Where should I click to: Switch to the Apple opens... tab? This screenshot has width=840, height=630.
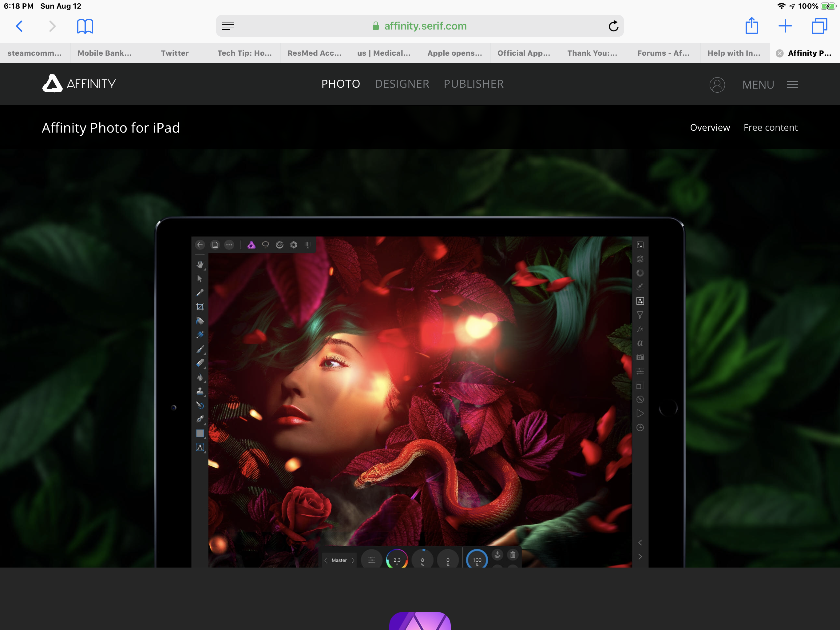(454, 53)
